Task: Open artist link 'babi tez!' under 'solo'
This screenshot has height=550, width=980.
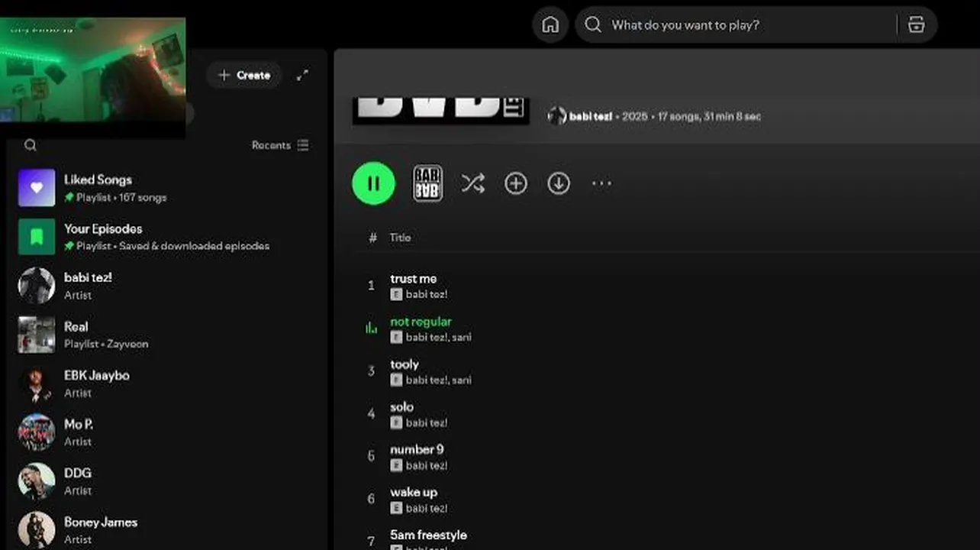Action: click(427, 422)
